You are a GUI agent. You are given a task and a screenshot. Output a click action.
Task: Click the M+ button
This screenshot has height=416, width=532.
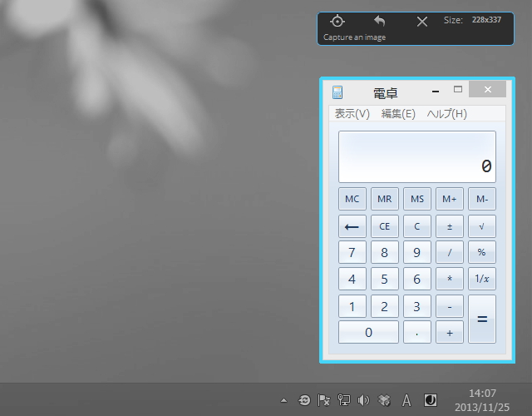tap(449, 199)
